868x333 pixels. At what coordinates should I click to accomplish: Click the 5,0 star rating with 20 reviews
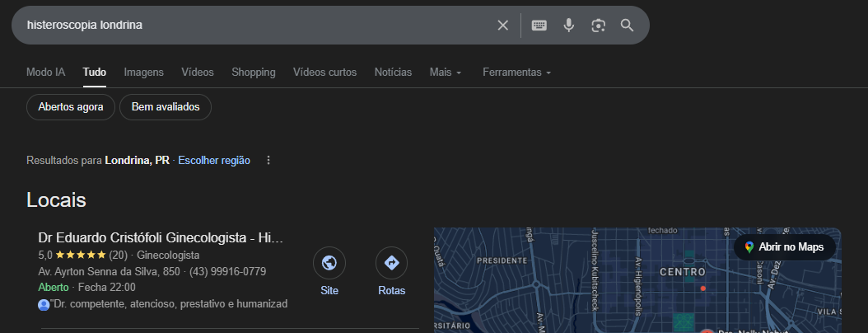[x=83, y=256]
